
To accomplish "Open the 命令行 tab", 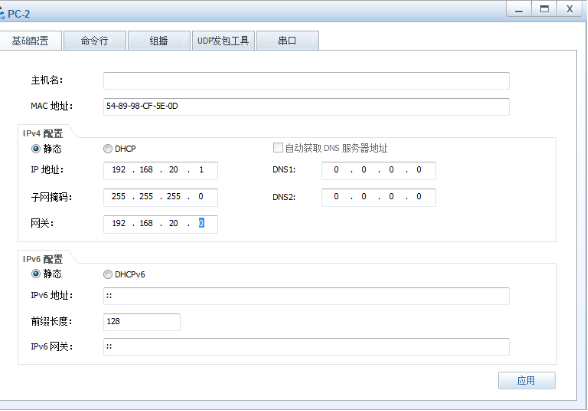I will click(94, 40).
